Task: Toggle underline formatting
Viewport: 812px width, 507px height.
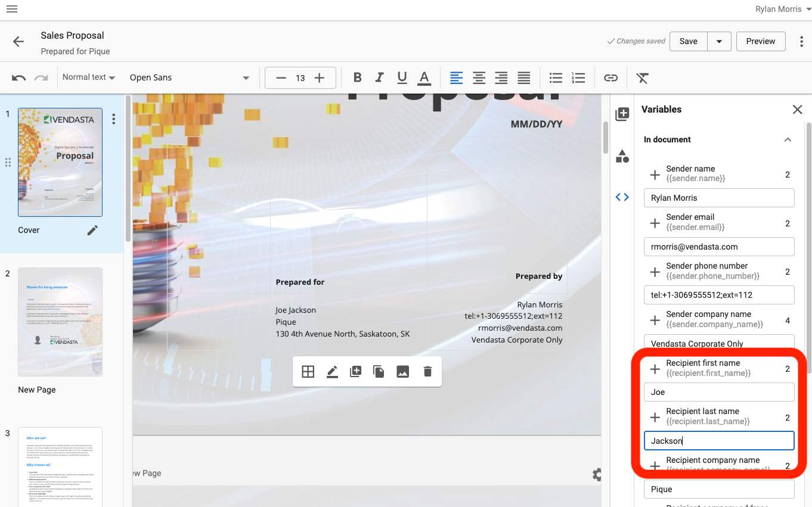Action: coord(402,77)
